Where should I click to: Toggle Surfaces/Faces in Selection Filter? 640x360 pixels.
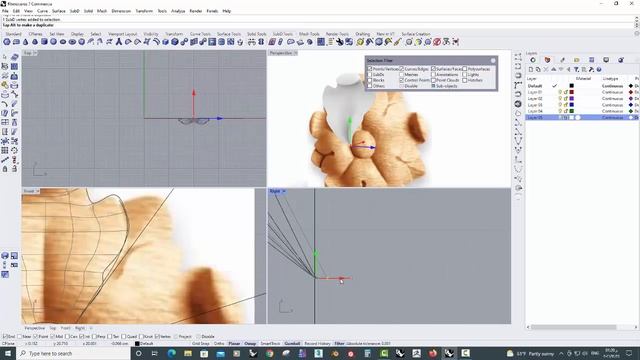pos(433,69)
